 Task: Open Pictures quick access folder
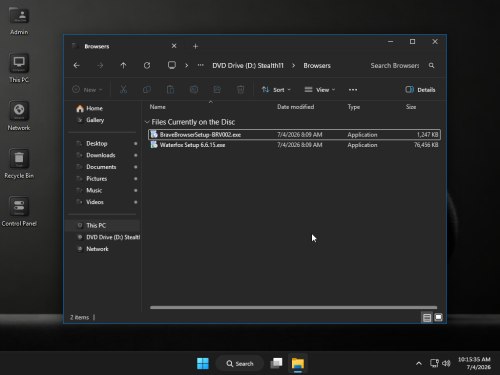(97, 179)
